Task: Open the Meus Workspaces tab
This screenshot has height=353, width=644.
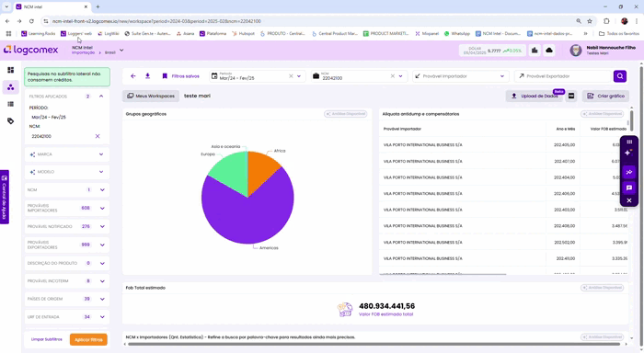Action: [x=151, y=96]
